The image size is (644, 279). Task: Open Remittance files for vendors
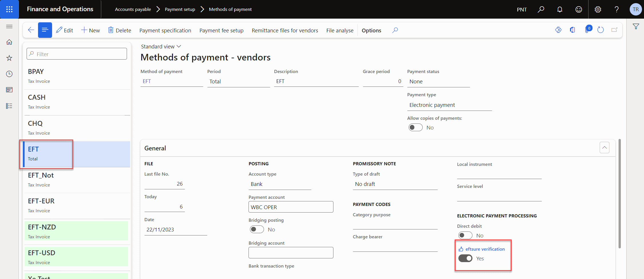click(x=285, y=30)
